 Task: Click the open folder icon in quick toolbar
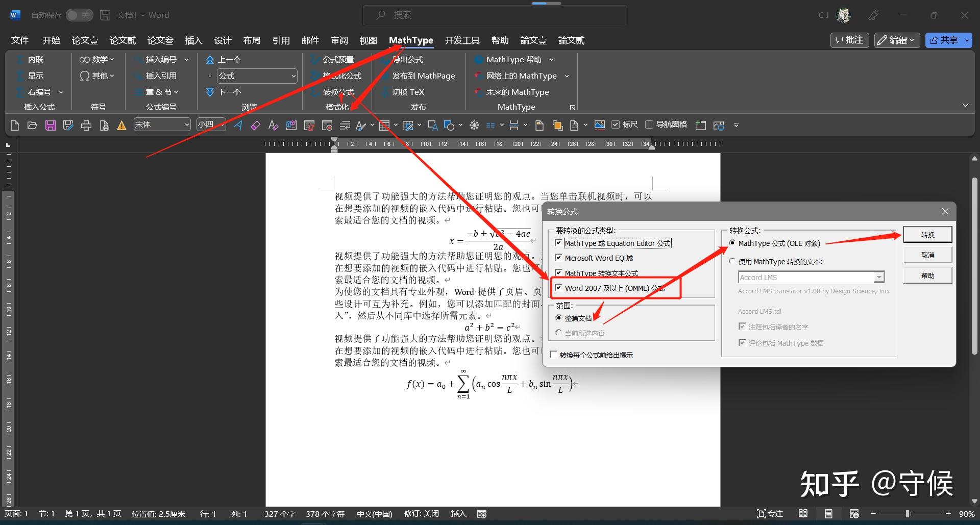32,125
